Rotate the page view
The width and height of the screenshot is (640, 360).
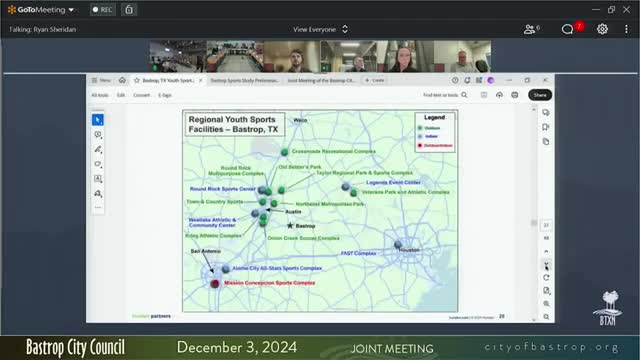[546, 278]
